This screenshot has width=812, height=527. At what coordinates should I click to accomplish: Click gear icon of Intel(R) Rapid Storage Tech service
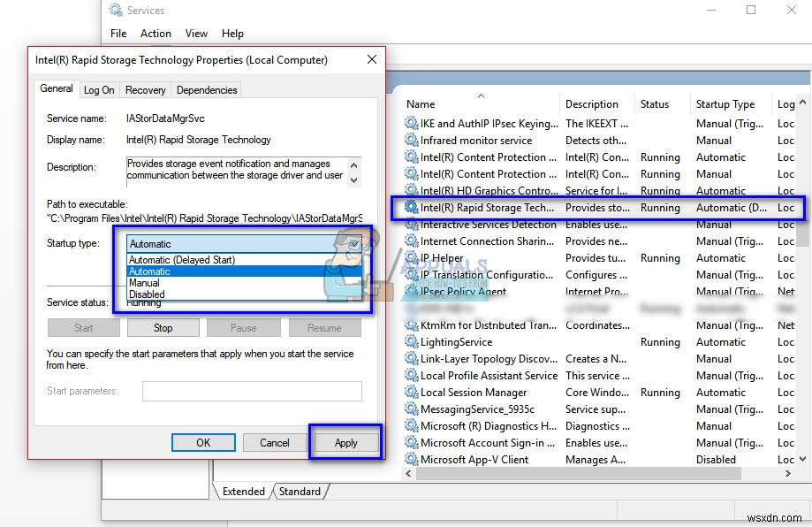pyautogui.click(x=411, y=207)
